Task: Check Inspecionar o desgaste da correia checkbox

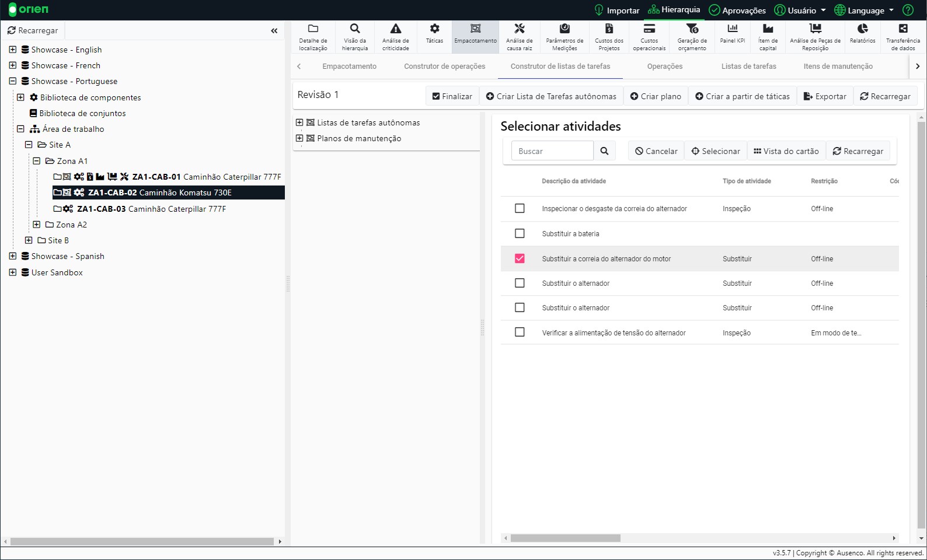Action: coord(520,208)
